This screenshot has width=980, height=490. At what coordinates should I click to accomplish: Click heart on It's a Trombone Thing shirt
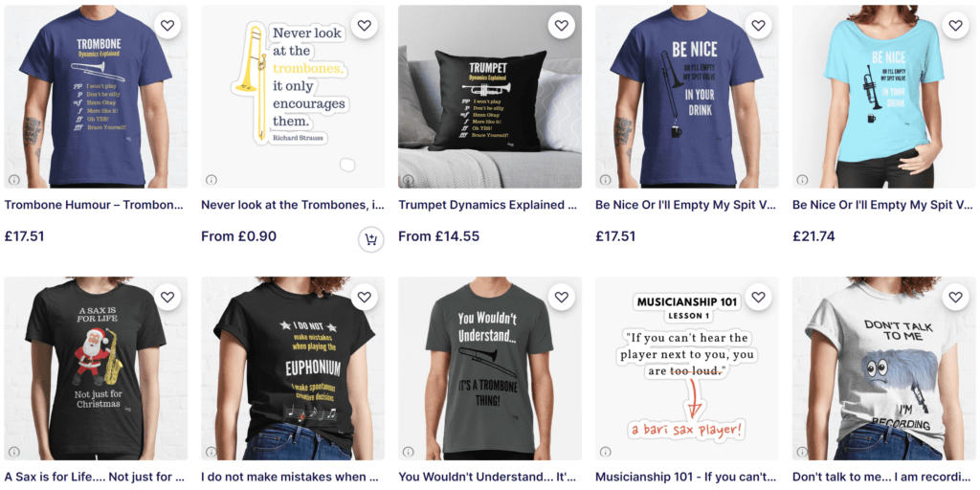[561, 298]
